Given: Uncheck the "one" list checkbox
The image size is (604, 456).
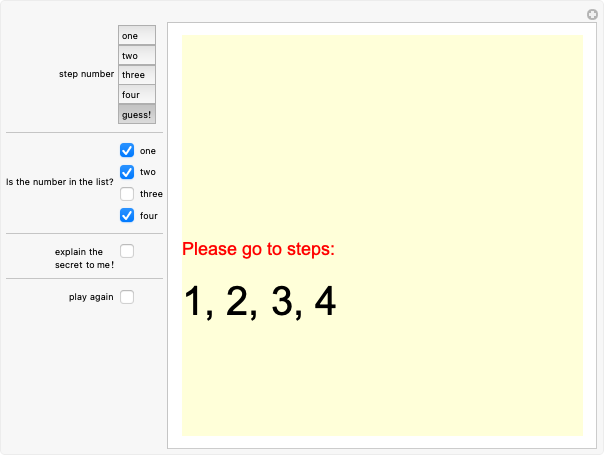Looking at the screenshot, I should pos(127,150).
